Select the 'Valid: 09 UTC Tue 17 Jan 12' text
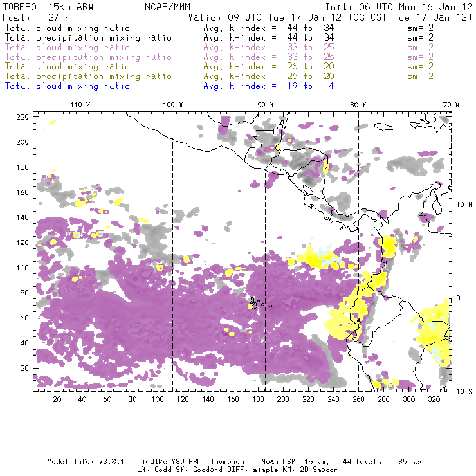Viewport: 476px width, 476px height. [265, 17]
